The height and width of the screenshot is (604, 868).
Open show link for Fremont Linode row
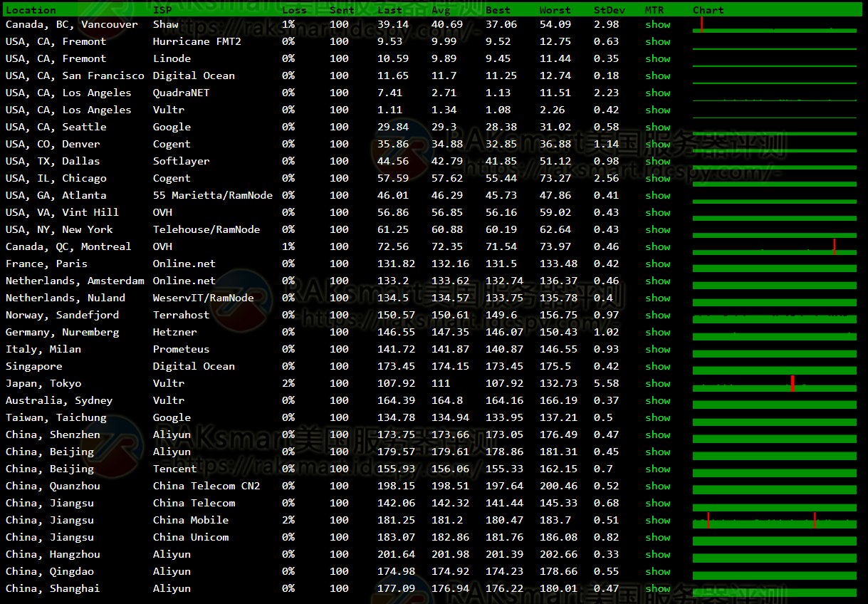658,58
